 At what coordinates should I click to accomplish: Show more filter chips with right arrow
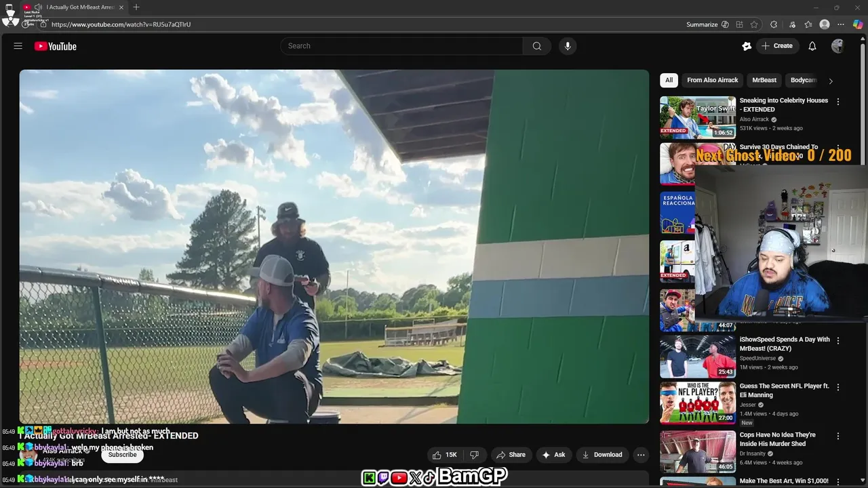coord(831,81)
